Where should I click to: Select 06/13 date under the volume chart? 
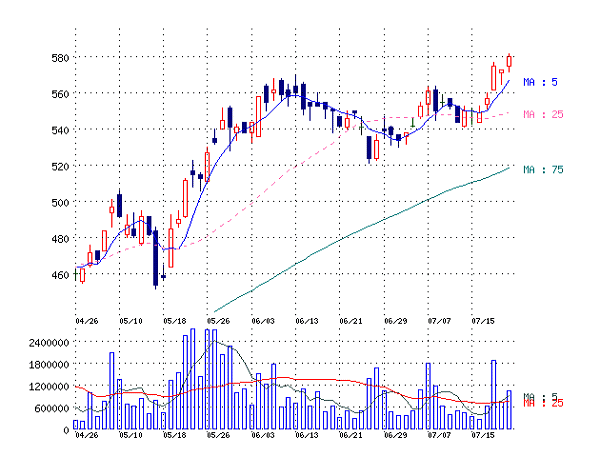pos(307,436)
